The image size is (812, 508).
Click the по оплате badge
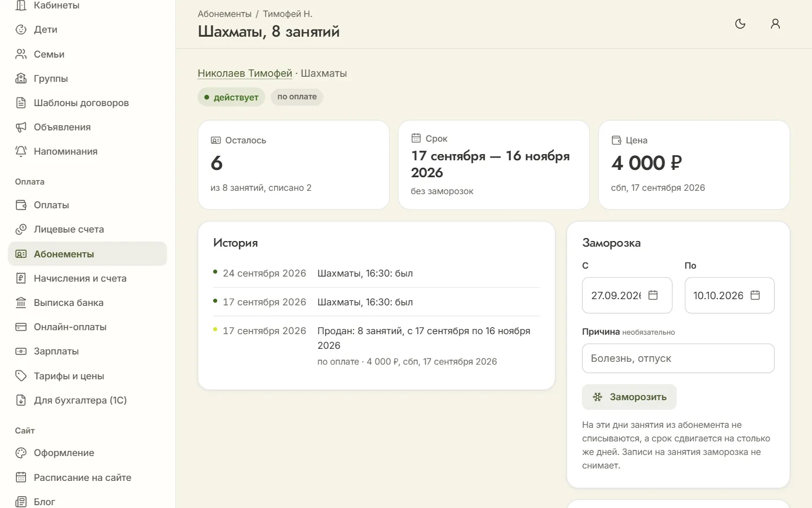tap(297, 97)
